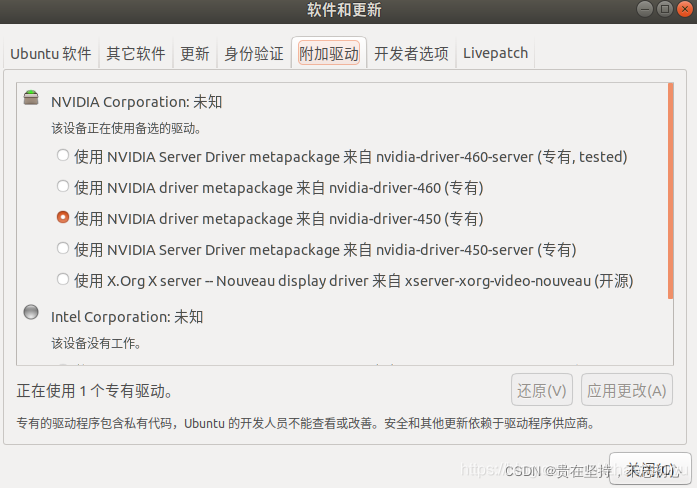Maximize the 软件和更新 window

click(x=665, y=9)
